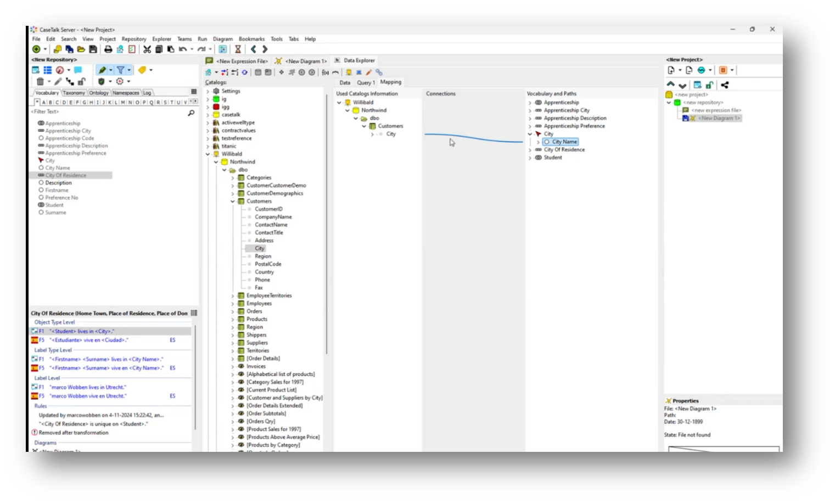Image resolution: width=835 pixels, height=504 pixels.
Task: Select Student in the vocabulary list
Action: pos(54,205)
